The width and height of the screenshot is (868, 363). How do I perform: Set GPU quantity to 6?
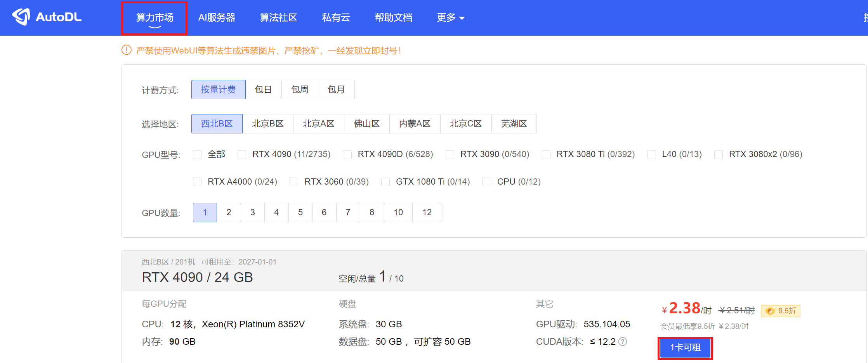pos(324,213)
